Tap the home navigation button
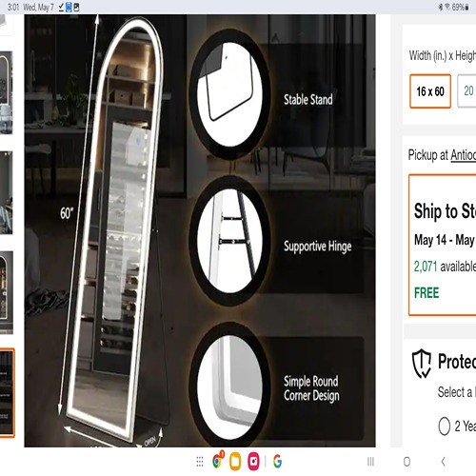The image size is (476, 476). (407, 462)
